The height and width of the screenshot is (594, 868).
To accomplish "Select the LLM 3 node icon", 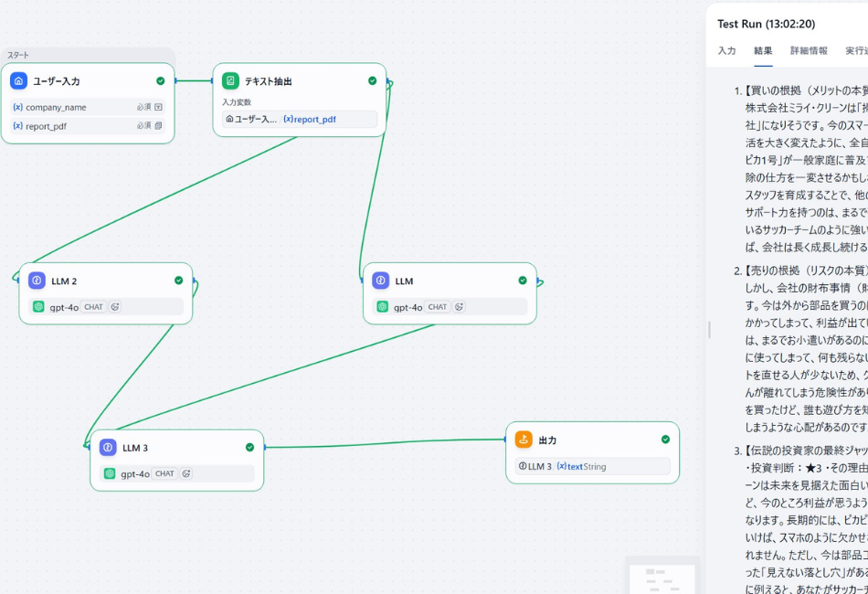I will pyautogui.click(x=108, y=448).
